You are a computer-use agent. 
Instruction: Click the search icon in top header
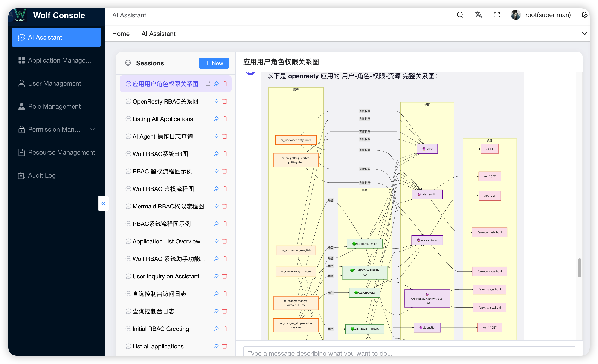(460, 15)
